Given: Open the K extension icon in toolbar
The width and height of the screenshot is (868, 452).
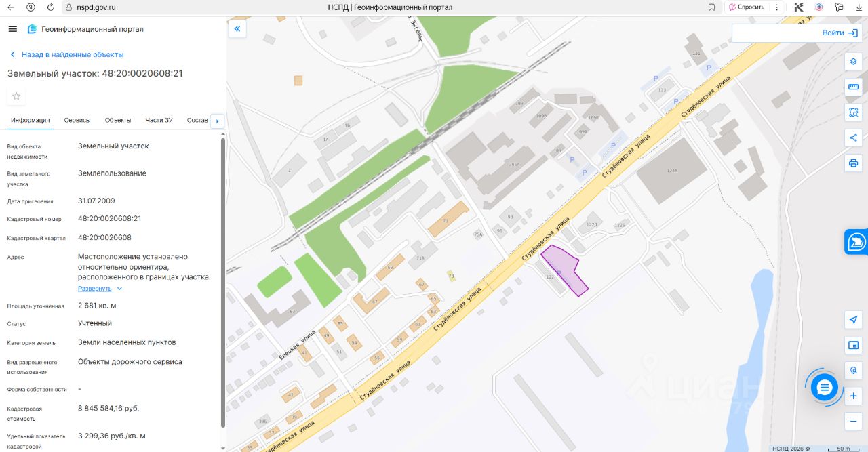Looking at the screenshot, I should tap(799, 7).
